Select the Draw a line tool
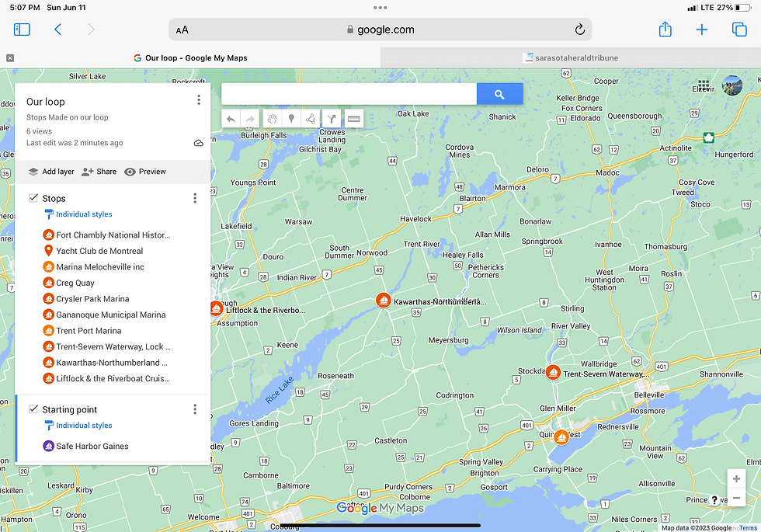Viewport: 761px width, 532px height. tap(311, 118)
